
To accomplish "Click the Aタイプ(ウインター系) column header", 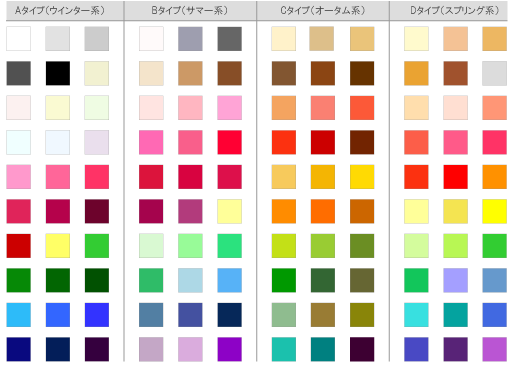I will 65,10.
